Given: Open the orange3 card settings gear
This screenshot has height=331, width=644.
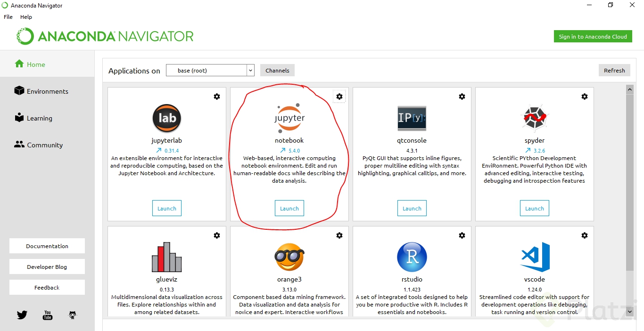Looking at the screenshot, I should click(339, 235).
